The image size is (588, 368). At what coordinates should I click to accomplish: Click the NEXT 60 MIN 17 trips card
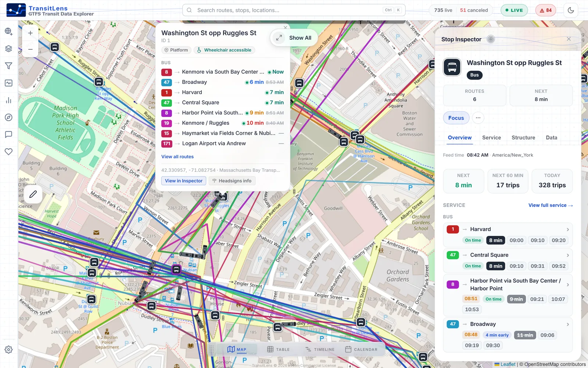pos(508,181)
